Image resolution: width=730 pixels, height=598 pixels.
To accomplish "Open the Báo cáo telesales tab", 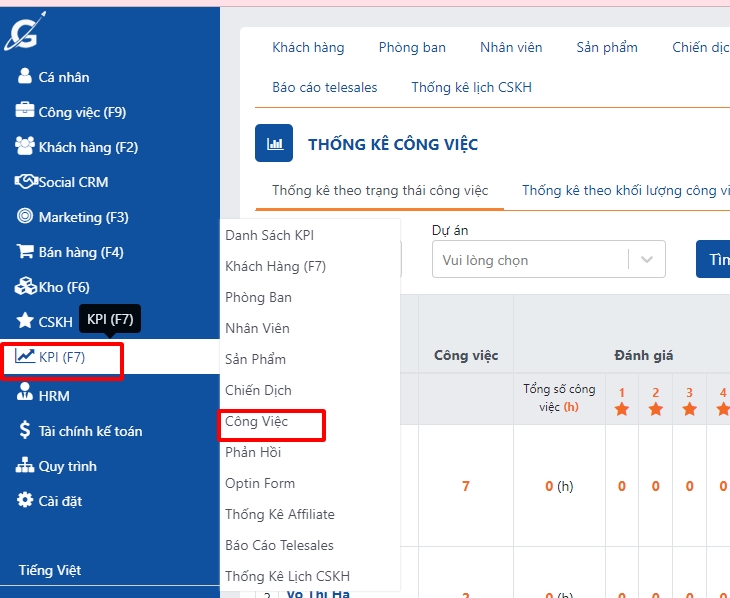I will (x=325, y=87).
